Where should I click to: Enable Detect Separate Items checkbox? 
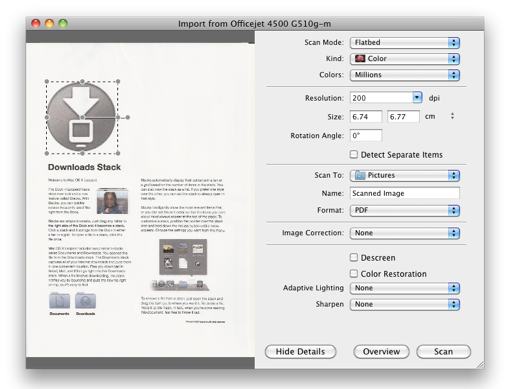tap(354, 154)
